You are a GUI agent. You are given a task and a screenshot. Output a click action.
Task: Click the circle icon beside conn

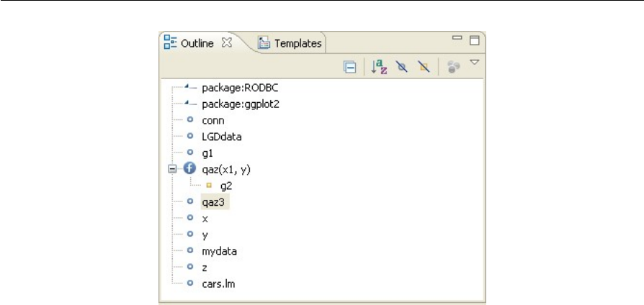(x=189, y=119)
